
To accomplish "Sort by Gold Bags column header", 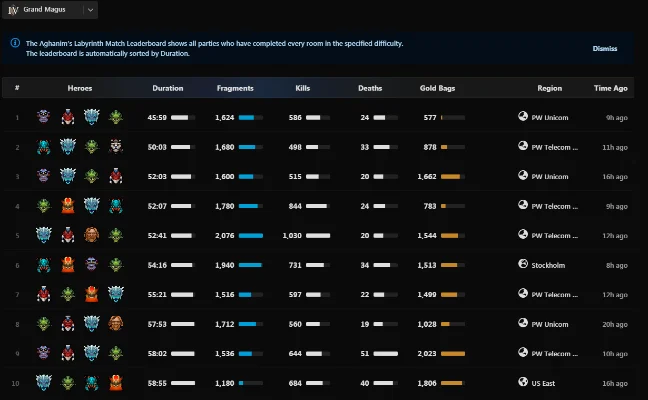I will pos(437,88).
